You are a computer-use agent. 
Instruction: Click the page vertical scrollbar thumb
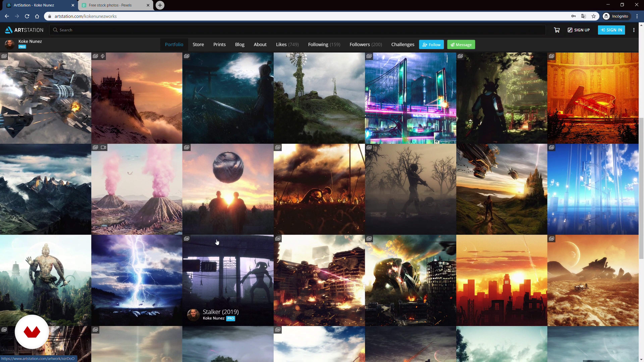pos(641,189)
